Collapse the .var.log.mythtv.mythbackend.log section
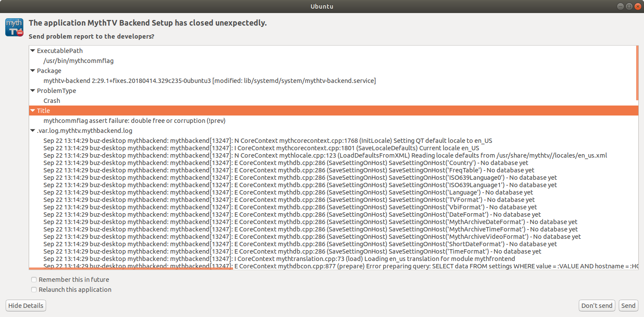This screenshot has height=317, width=644. pyautogui.click(x=33, y=131)
